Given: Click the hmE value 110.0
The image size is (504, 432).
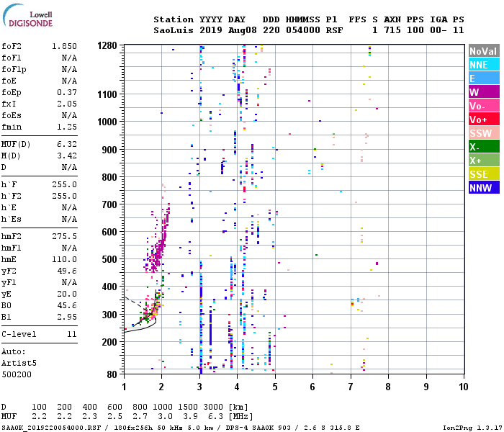Looking at the screenshot, I should (x=64, y=259).
